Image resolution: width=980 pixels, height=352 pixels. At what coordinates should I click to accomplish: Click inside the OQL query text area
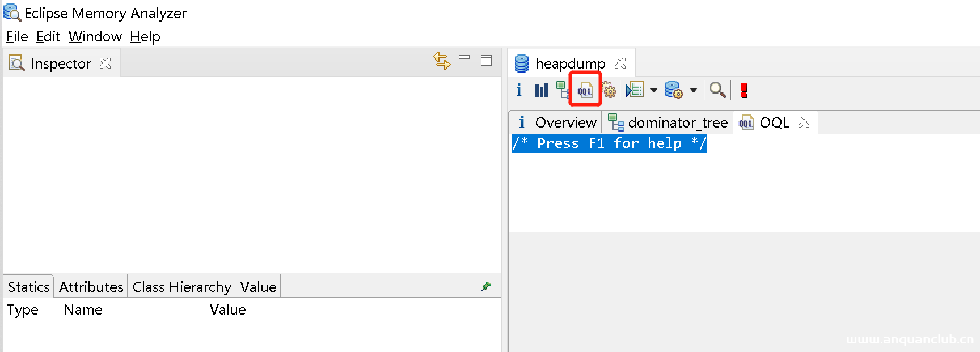click(737, 187)
